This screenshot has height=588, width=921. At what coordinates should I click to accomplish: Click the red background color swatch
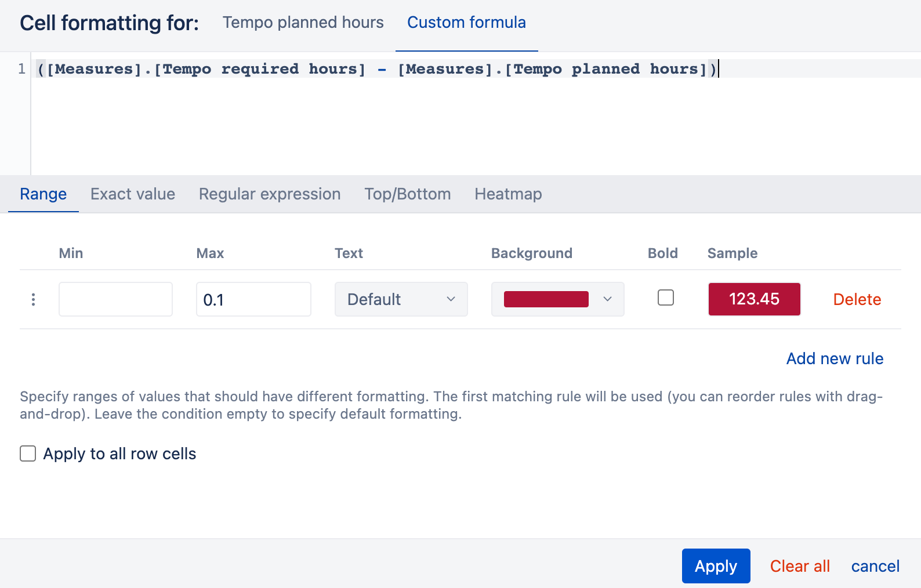(x=546, y=299)
